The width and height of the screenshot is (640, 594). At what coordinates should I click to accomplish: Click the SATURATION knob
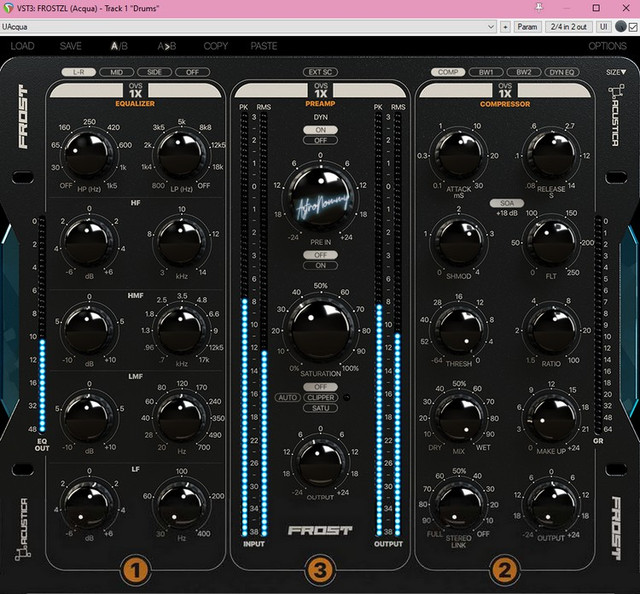point(320,331)
